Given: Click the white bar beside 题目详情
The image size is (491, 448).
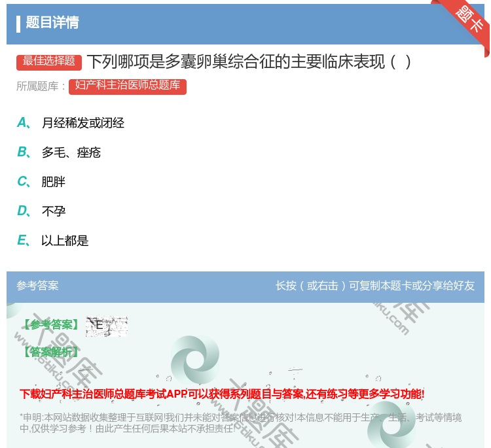Looking at the screenshot, I should pos(18,23).
